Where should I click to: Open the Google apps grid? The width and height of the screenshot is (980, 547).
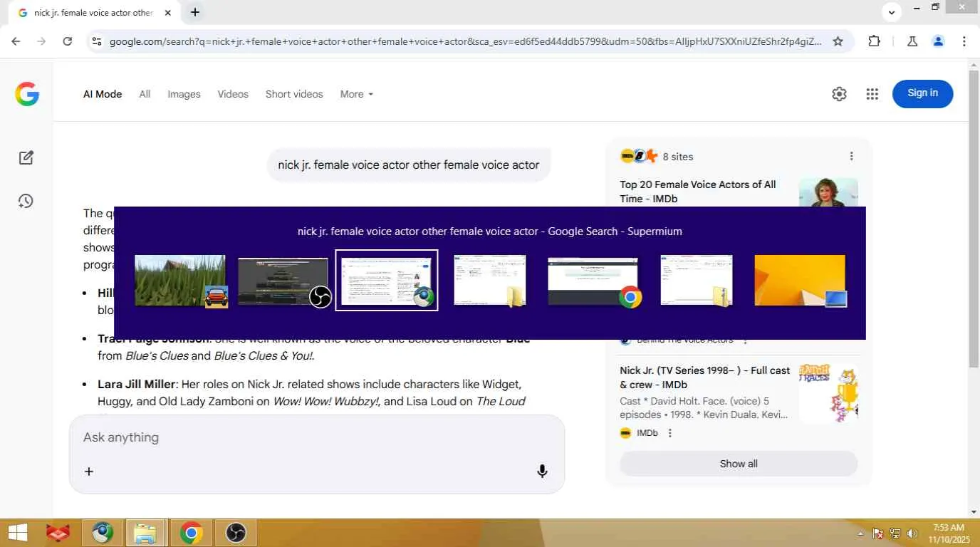click(x=872, y=94)
